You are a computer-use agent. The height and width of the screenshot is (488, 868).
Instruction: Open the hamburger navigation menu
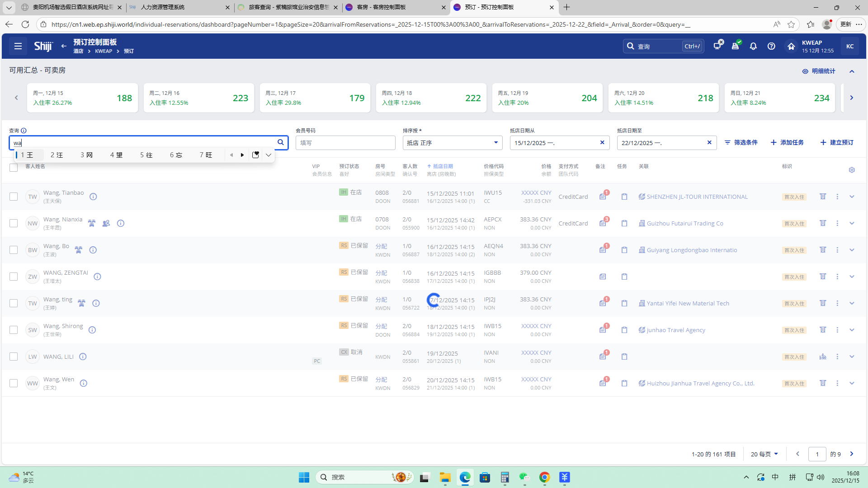point(18,46)
